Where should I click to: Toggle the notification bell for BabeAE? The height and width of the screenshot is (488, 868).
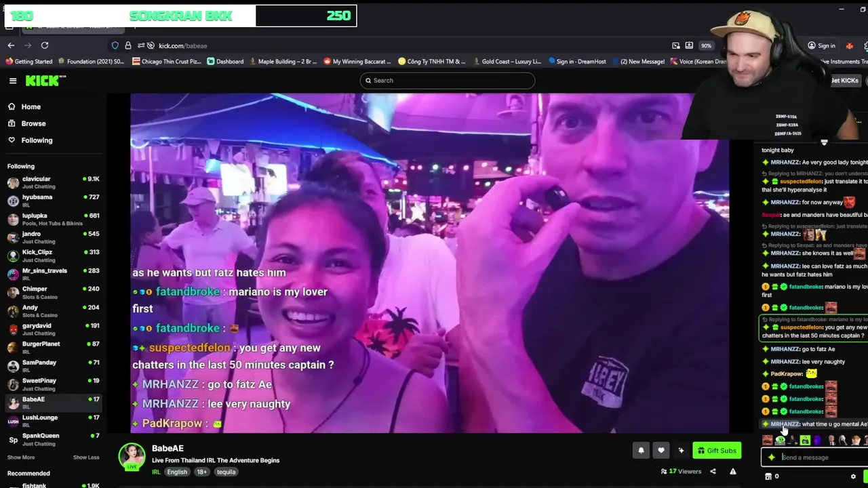click(x=641, y=451)
